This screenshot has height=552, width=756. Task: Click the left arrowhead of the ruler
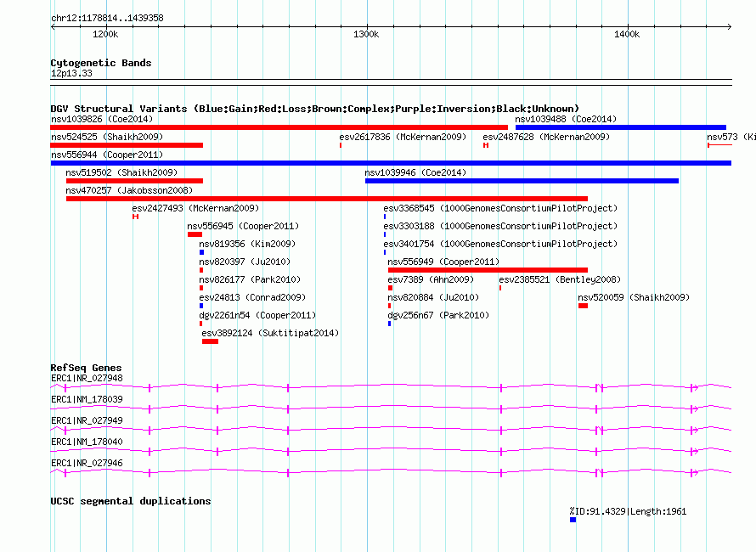53,27
